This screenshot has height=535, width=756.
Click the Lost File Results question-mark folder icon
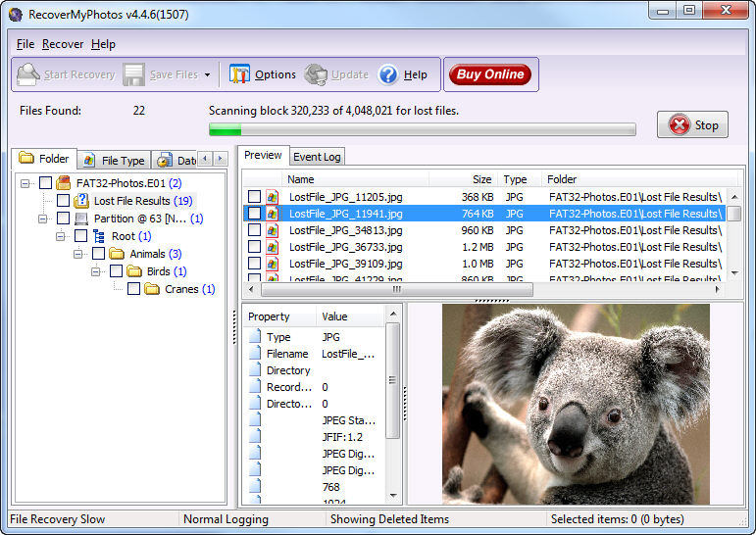(x=82, y=201)
